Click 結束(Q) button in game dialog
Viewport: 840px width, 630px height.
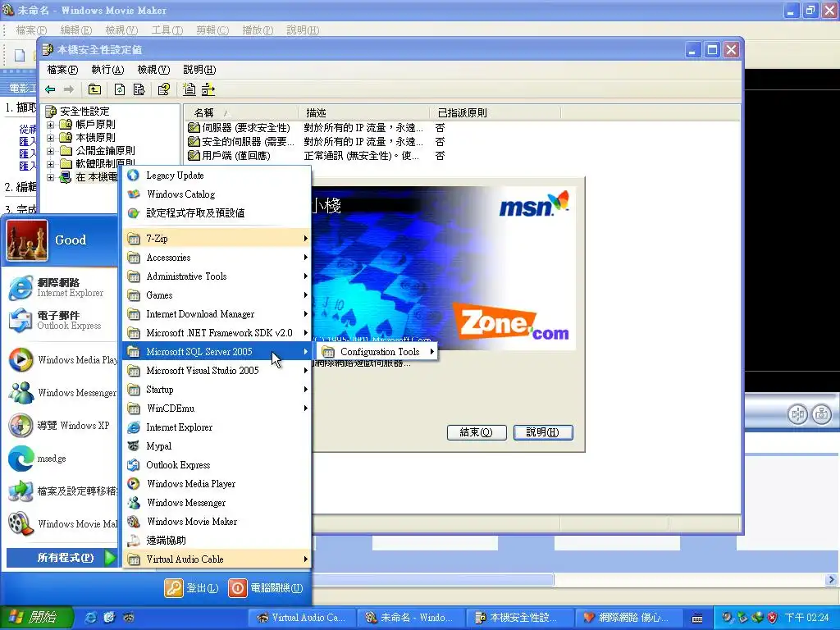click(x=477, y=432)
